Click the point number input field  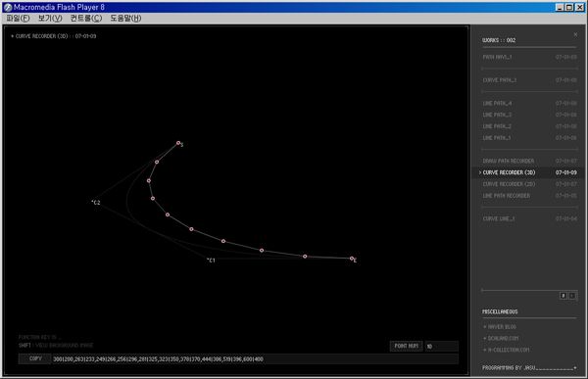pos(441,346)
